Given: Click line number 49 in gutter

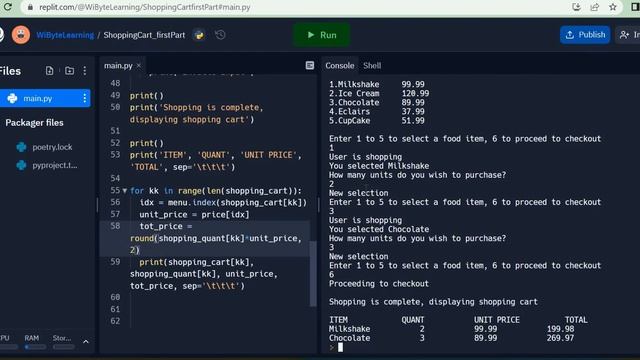Looking at the screenshot, I should [115, 96].
